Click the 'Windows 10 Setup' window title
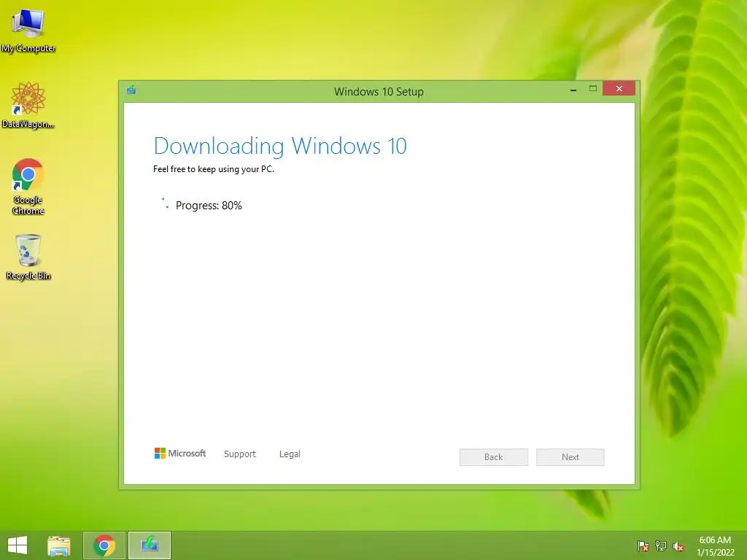 (379, 91)
